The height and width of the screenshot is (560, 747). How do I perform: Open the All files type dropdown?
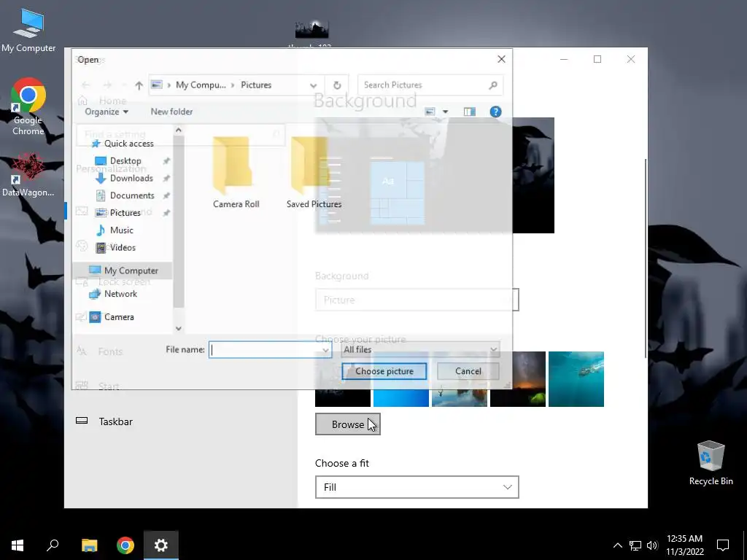pos(421,349)
